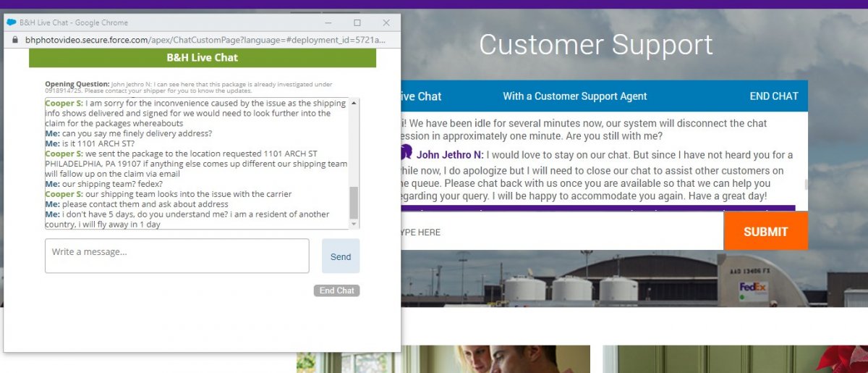Image resolution: width=868 pixels, height=373 pixels.
Task: Maximize the B&H Live Chat popup window
Action: tap(357, 22)
